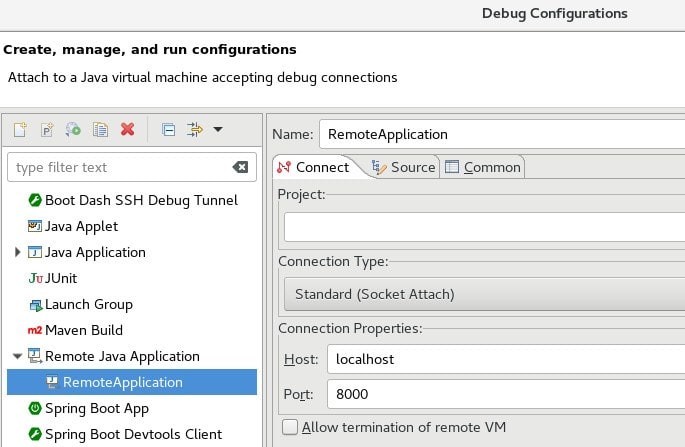
Task: Select the Connect tab
Action: [313, 167]
